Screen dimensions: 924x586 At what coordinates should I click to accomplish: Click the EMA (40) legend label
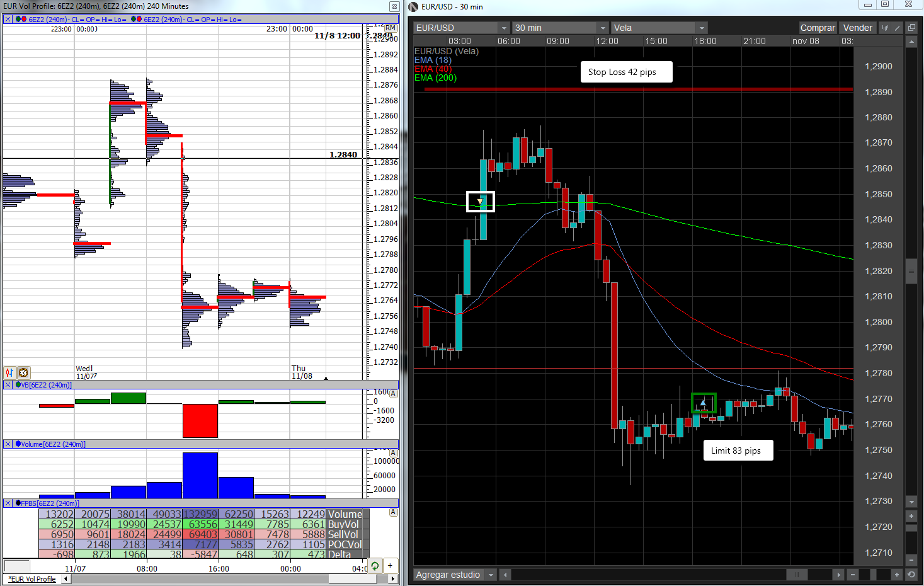pos(433,69)
